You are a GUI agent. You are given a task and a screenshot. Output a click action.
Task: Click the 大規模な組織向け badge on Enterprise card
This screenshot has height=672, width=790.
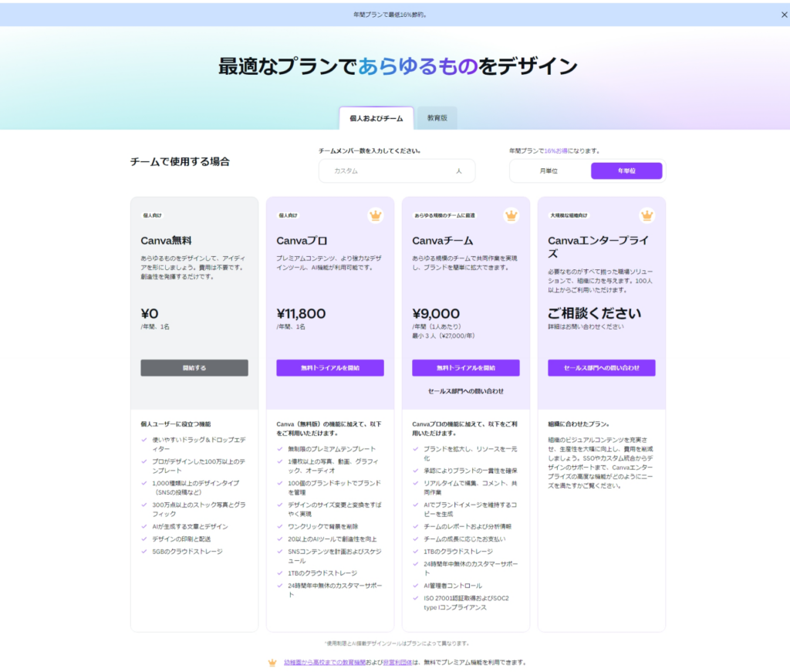point(569,216)
